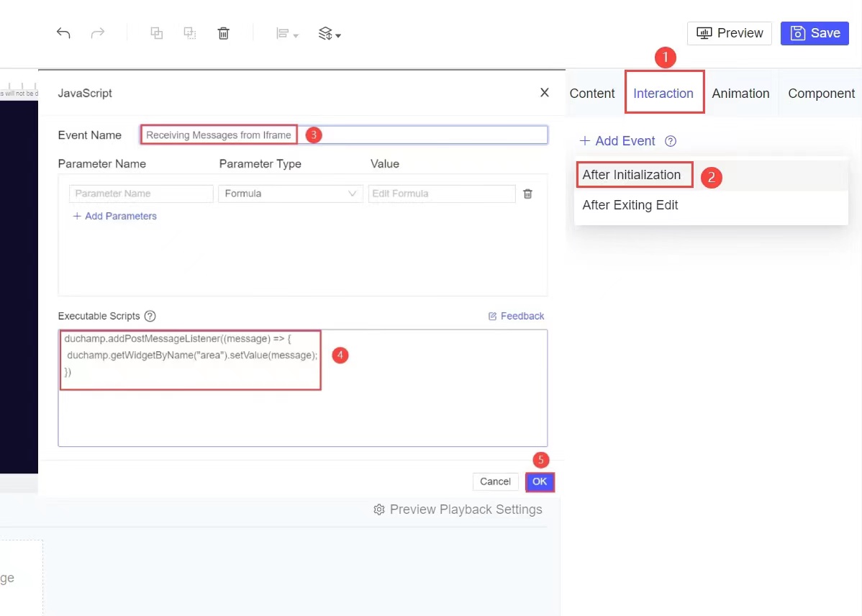Undo the last action
Viewport: 862px width, 616px height.
pos(63,33)
